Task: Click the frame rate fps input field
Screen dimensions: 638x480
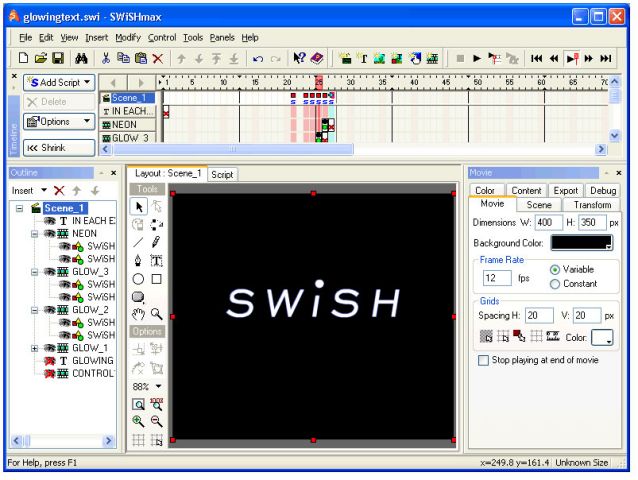Action: click(x=496, y=278)
